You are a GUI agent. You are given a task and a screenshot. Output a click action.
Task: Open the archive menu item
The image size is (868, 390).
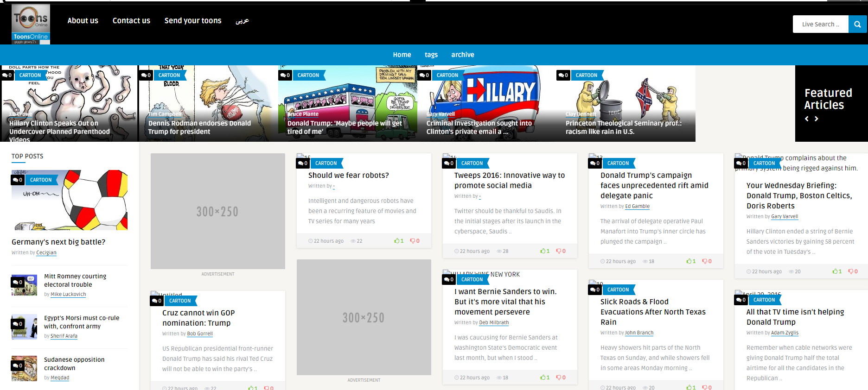click(462, 55)
